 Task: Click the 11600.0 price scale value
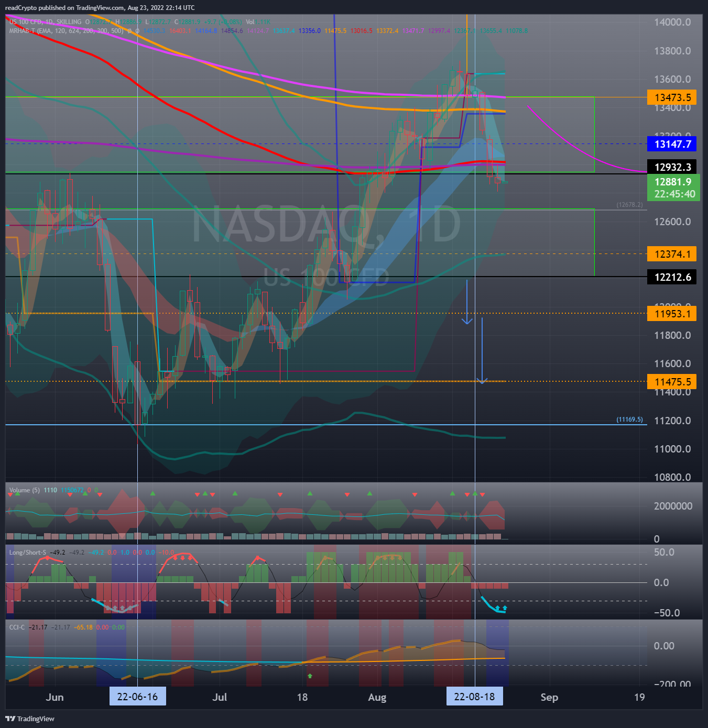(672, 363)
